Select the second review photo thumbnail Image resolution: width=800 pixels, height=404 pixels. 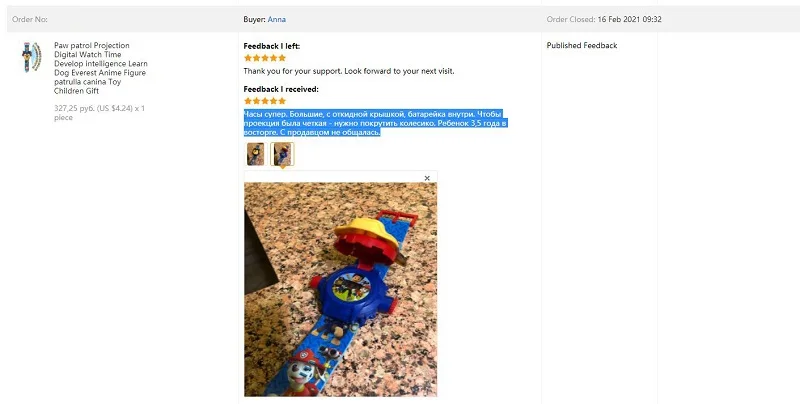point(282,154)
